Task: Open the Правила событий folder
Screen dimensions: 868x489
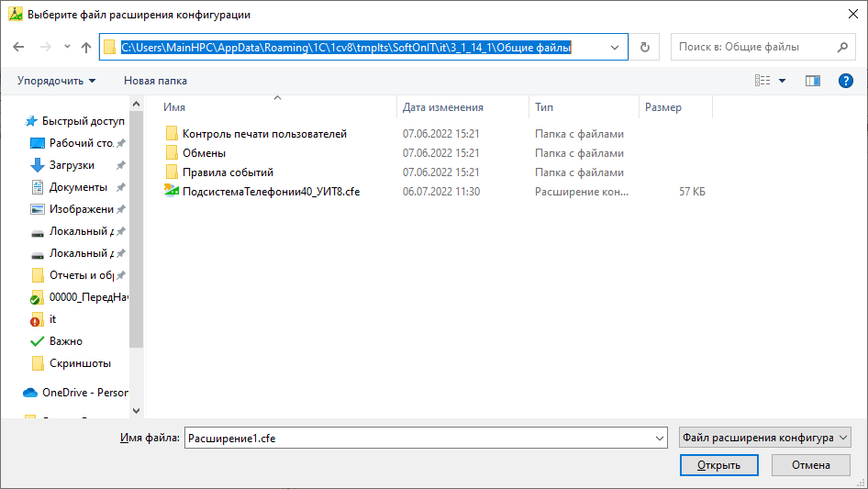Action: click(228, 172)
